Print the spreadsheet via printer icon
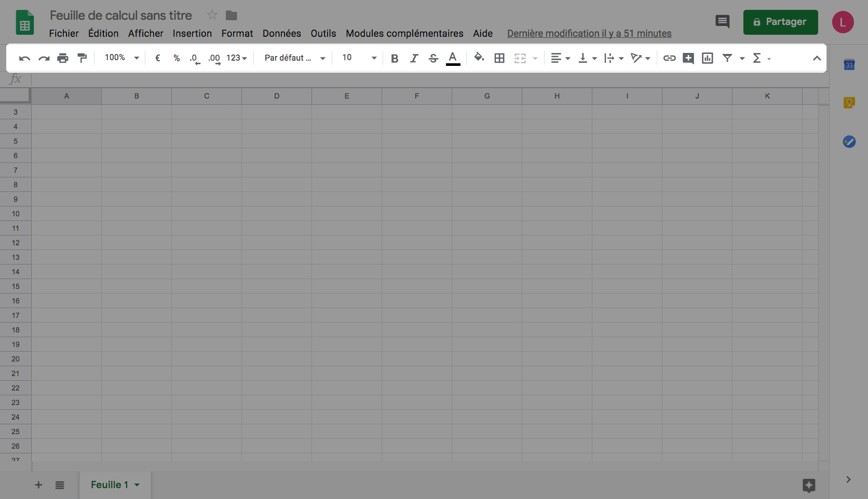868x499 pixels. pyautogui.click(x=63, y=58)
